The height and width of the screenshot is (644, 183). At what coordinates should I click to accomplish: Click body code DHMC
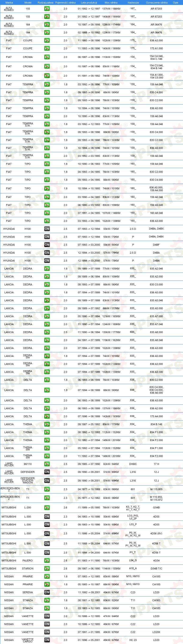click(x=133, y=464)
